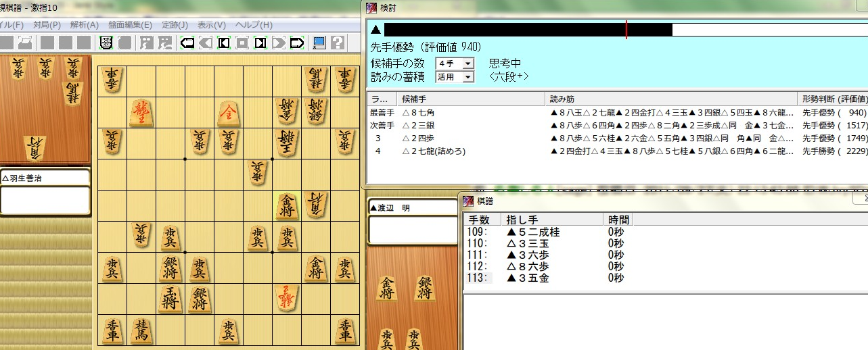Viewport: 868px width, 350px height.
Task: Click the greyed icon right of tea cup
Action: point(124,43)
